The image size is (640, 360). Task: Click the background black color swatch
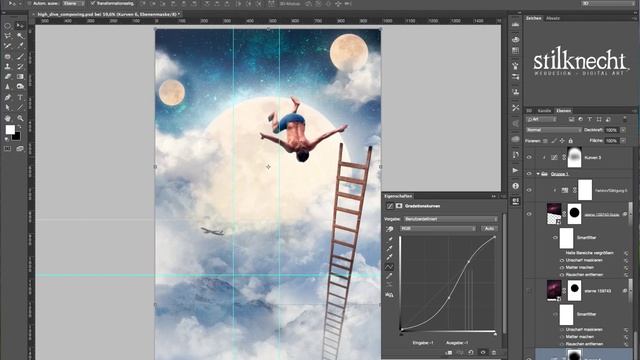click(16, 136)
